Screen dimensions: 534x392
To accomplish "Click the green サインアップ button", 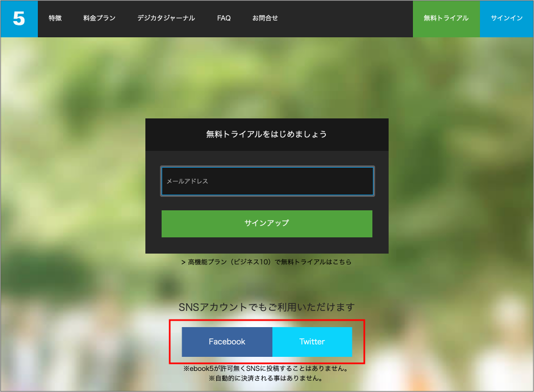I will (266, 223).
